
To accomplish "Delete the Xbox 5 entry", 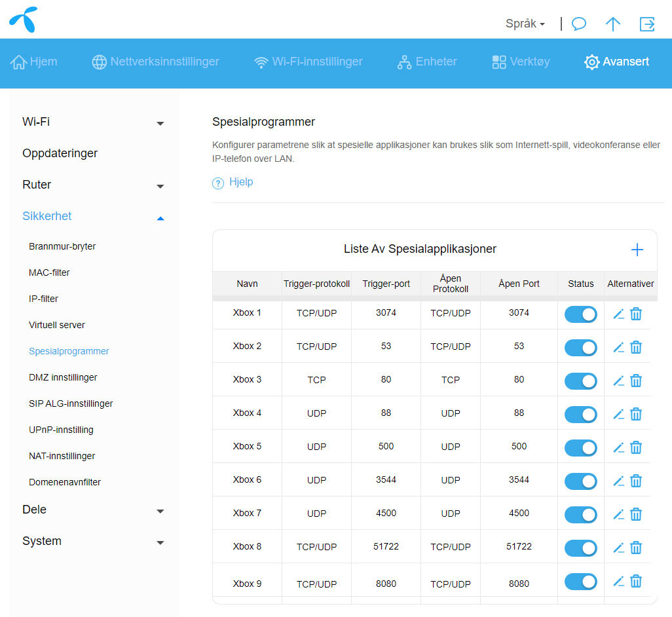I will tap(636, 448).
